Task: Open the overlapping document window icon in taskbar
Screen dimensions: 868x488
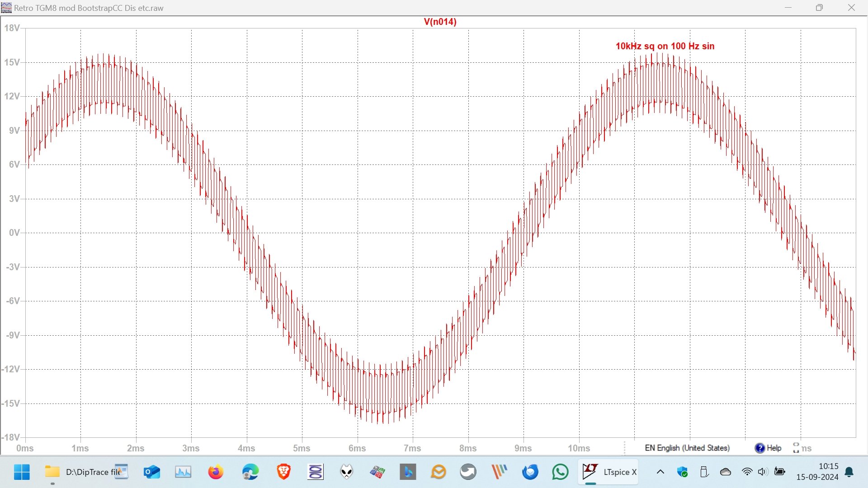Action: click(x=121, y=471)
